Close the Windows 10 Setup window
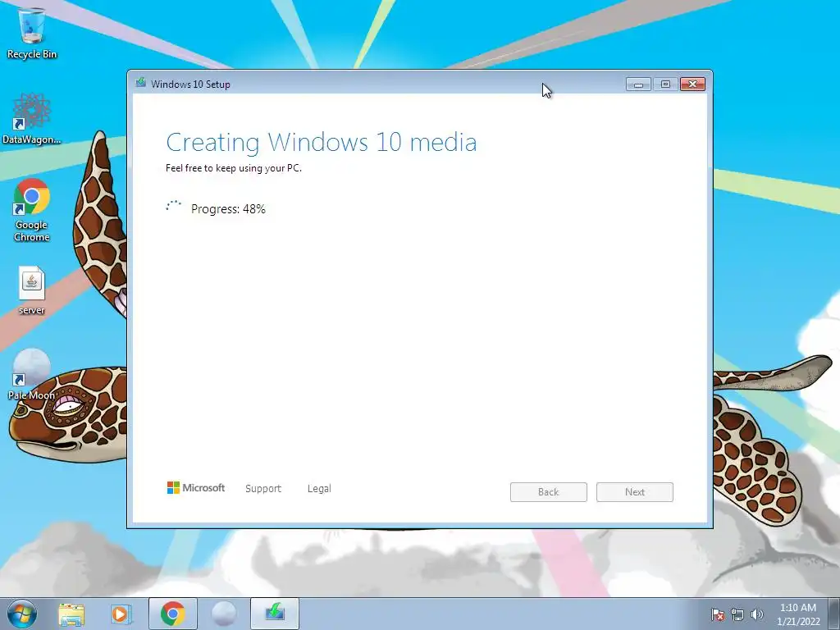The width and height of the screenshot is (840, 630). (x=692, y=84)
